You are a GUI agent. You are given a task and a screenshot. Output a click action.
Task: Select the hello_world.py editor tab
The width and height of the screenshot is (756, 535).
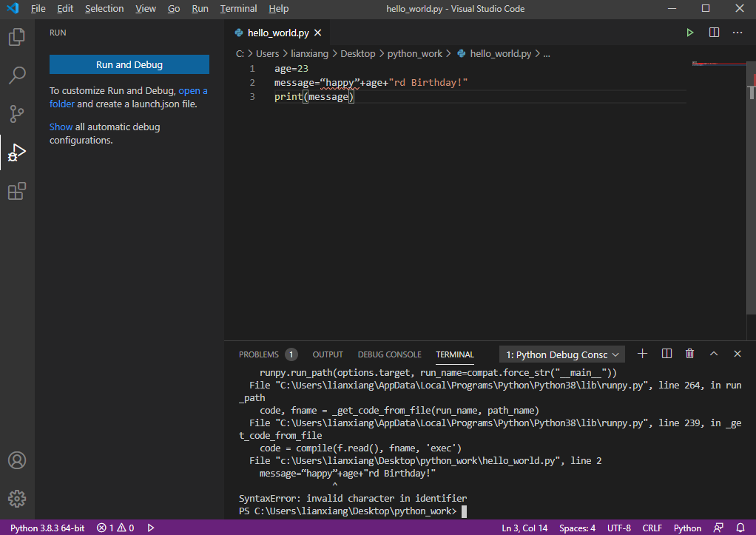pyautogui.click(x=278, y=33)
